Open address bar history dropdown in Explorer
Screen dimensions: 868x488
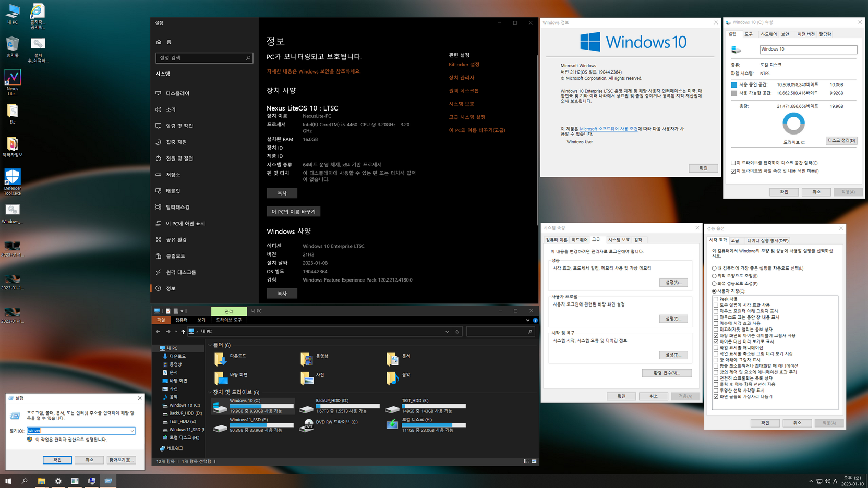[447, 332]
